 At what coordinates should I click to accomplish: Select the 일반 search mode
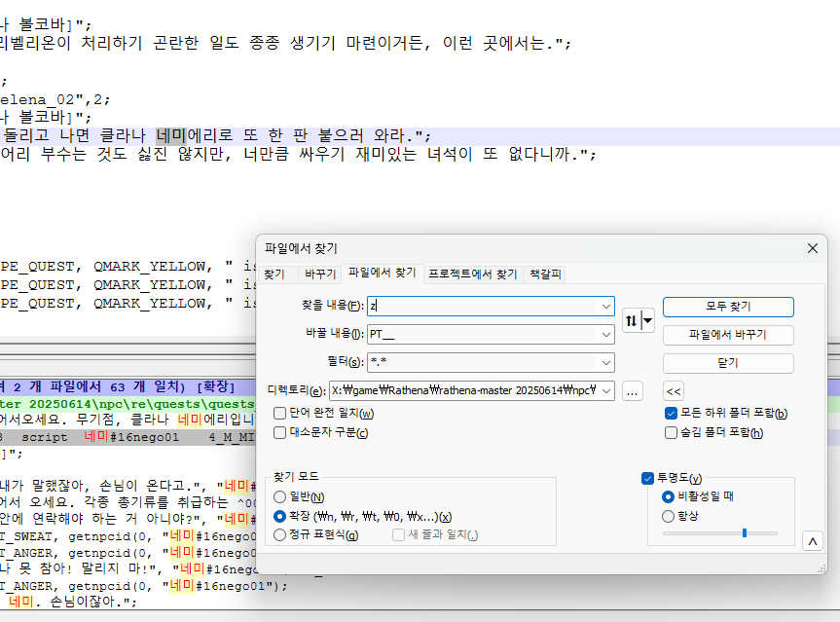click(280, 496)
